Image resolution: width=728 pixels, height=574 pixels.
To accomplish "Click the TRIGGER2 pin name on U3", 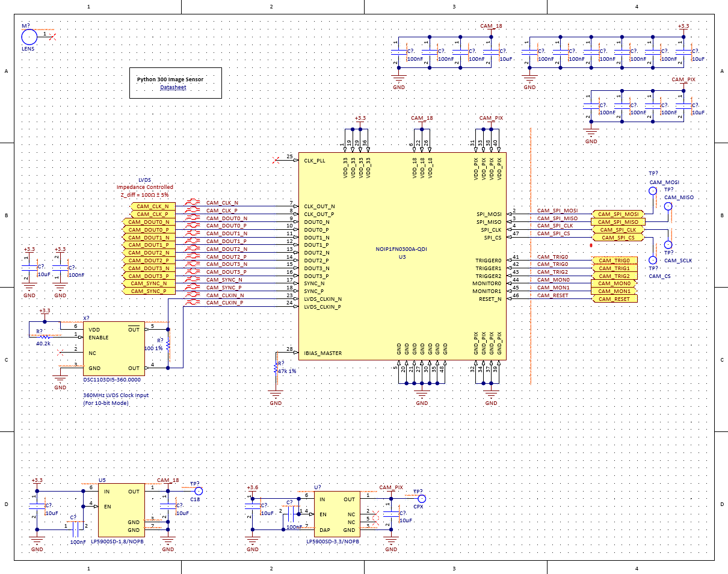I will coord(487,276).
